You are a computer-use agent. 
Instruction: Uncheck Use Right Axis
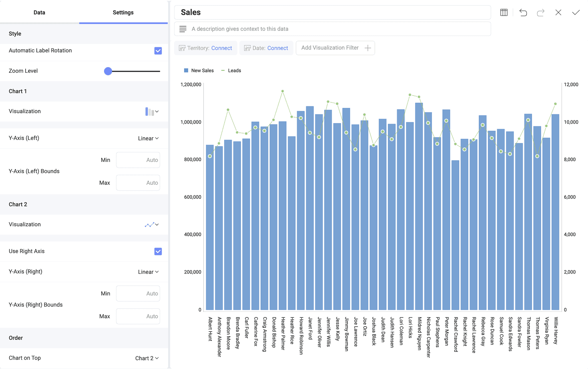tap(158, 251)
